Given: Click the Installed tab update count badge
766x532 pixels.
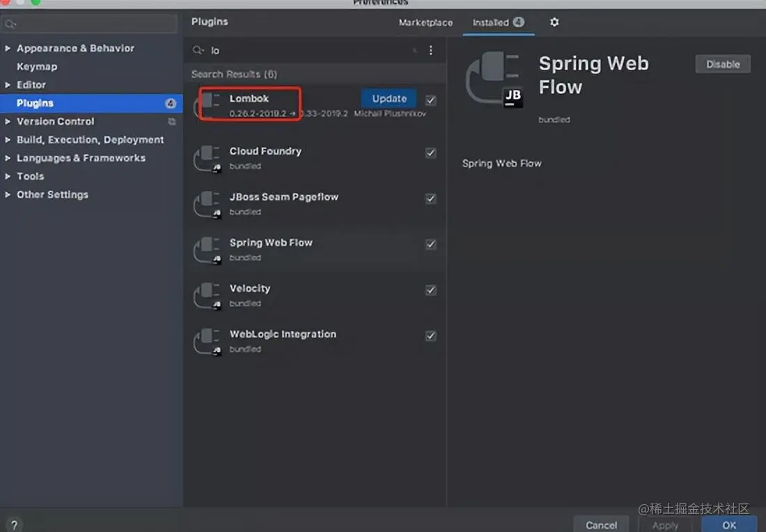Looking at the screenshot, I should [518, 22].
